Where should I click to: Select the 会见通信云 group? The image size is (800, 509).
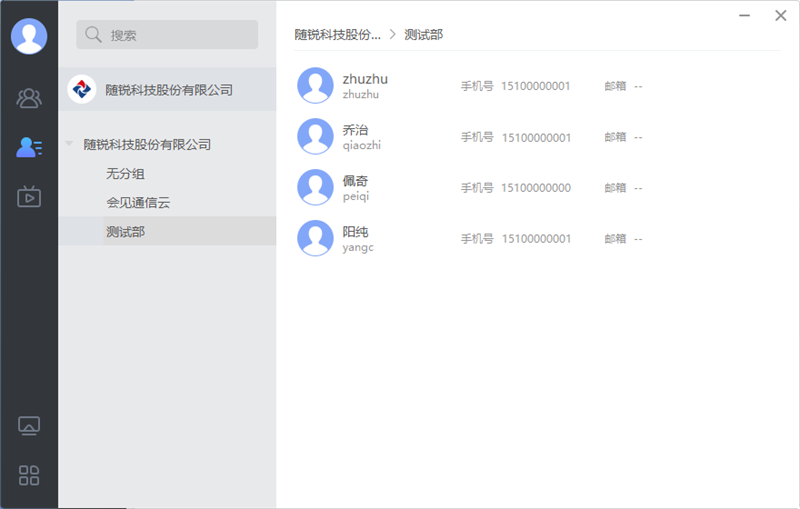coord(138,203)
